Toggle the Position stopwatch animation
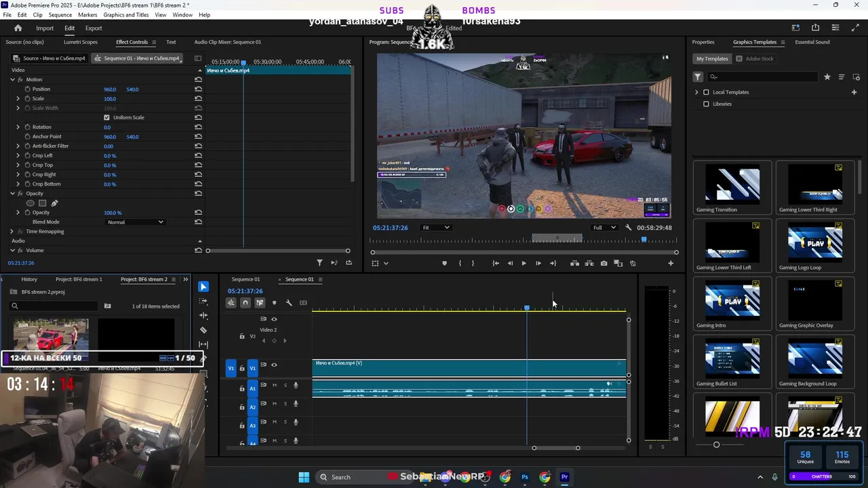 (x=27, y=89)
